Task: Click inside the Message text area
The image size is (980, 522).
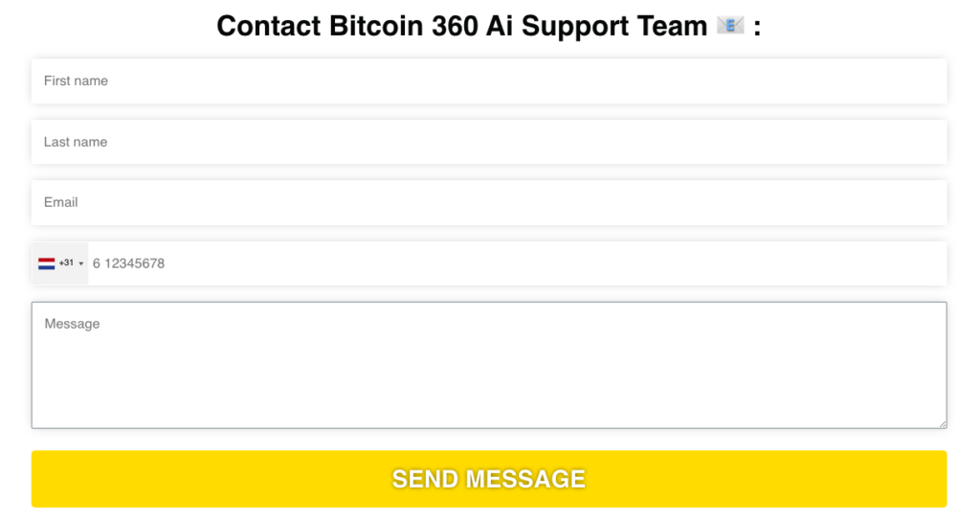Action: [489, 365]
